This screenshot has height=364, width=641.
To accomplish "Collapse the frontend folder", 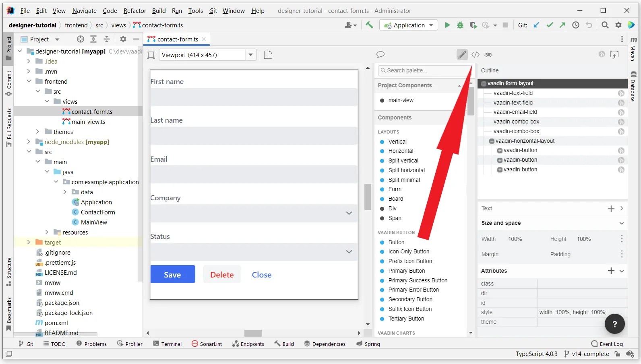I will [29, 81].
